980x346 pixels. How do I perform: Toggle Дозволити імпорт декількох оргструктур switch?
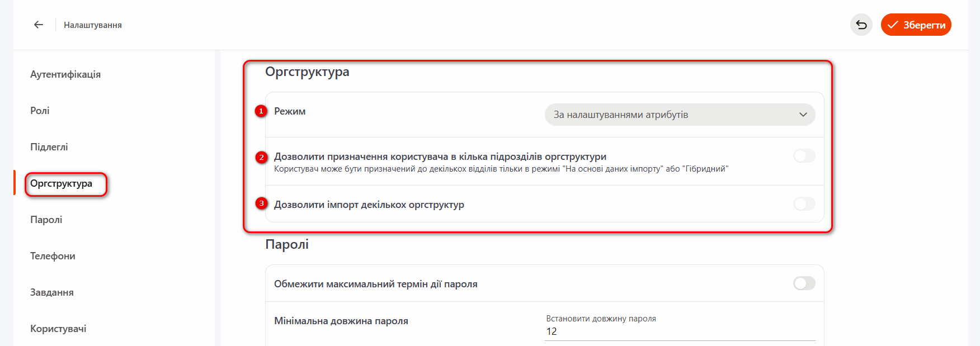pos(804,204)
